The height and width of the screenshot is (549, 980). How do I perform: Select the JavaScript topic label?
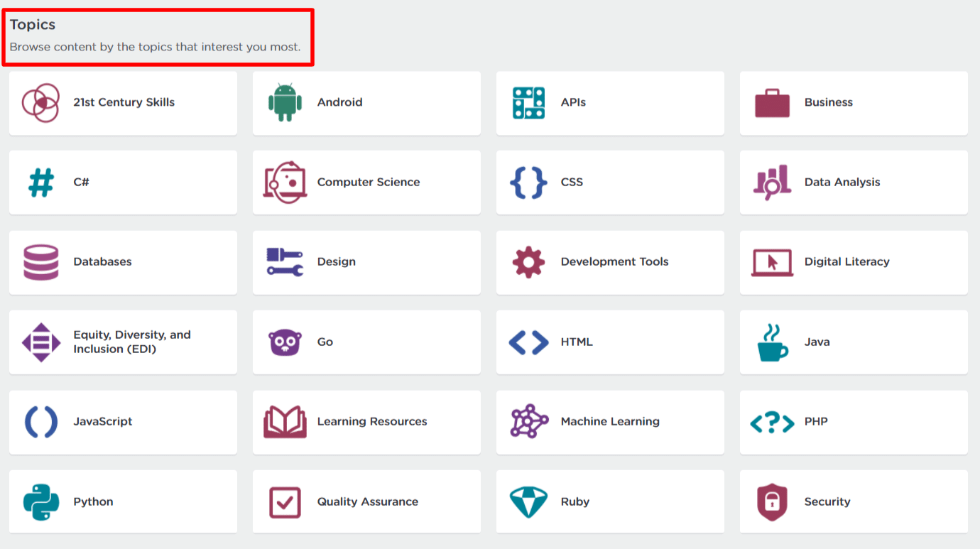click(x=102, y=421)
